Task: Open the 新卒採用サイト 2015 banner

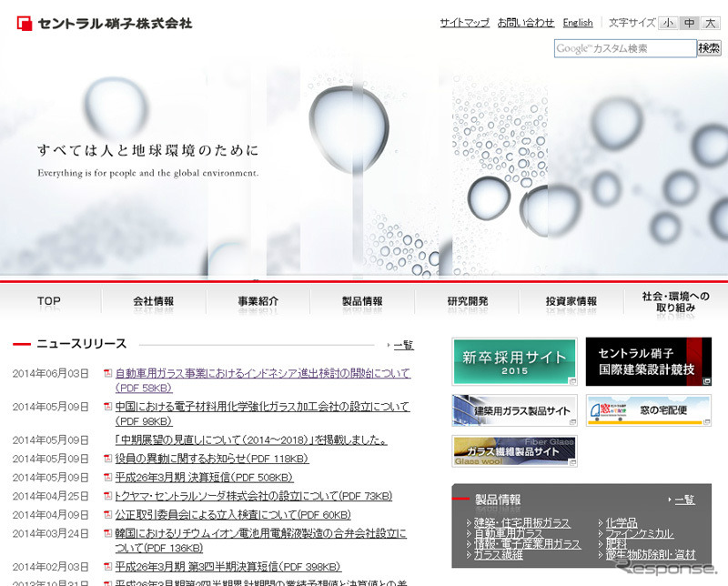Action: (513, 361)
